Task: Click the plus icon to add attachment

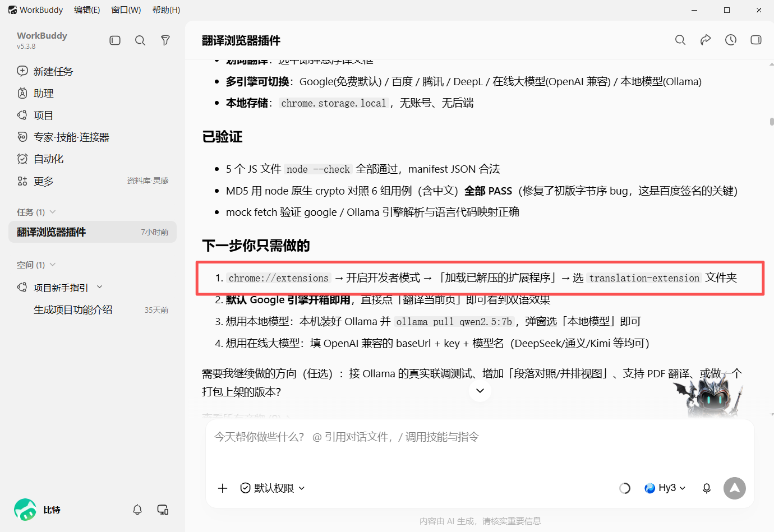Action: tap(223, 488)
